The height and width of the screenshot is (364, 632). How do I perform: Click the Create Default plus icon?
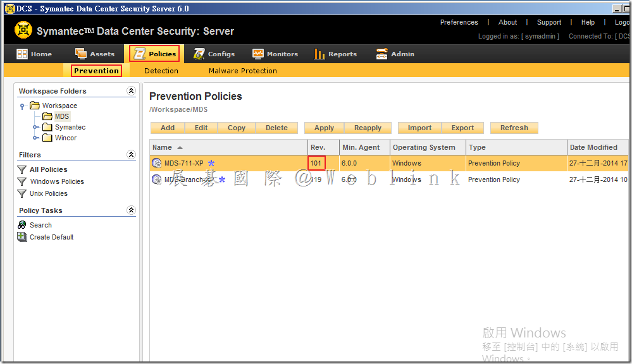pos(22,237)
